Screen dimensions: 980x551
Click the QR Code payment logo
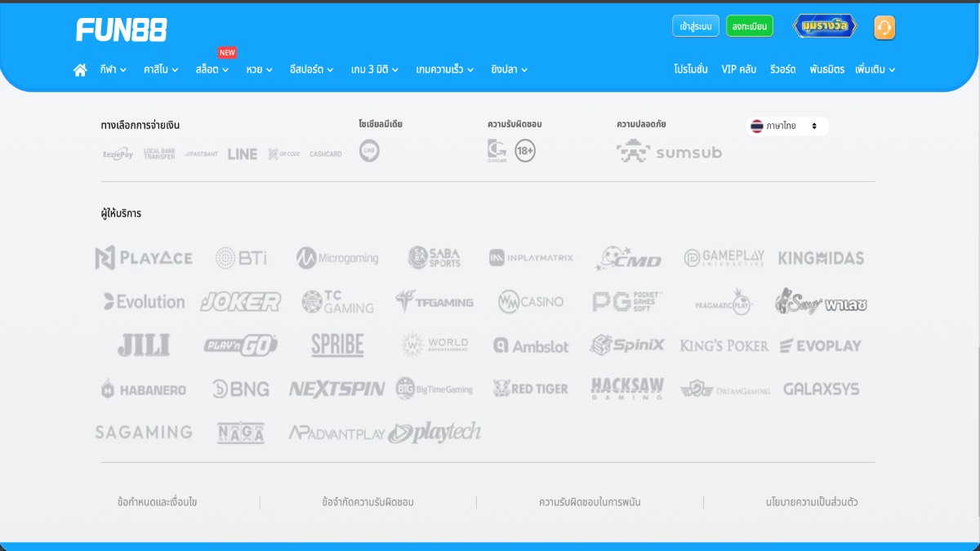click(x=284, y=153)
